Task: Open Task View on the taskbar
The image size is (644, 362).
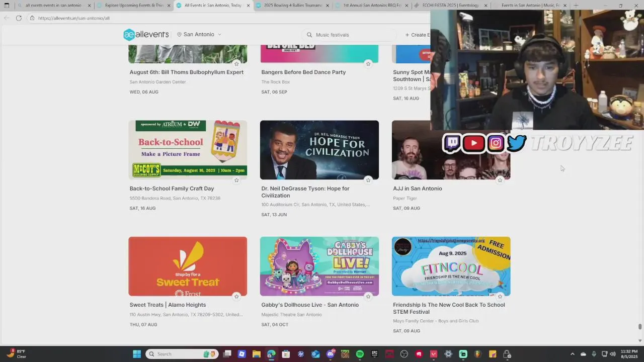Action: pos(227,354)
